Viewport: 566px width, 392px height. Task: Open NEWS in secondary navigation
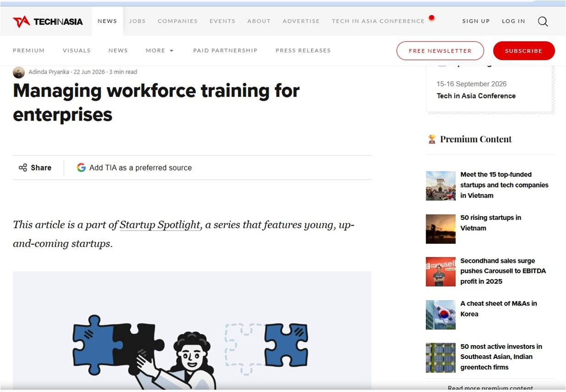click(x=118, y=50)
